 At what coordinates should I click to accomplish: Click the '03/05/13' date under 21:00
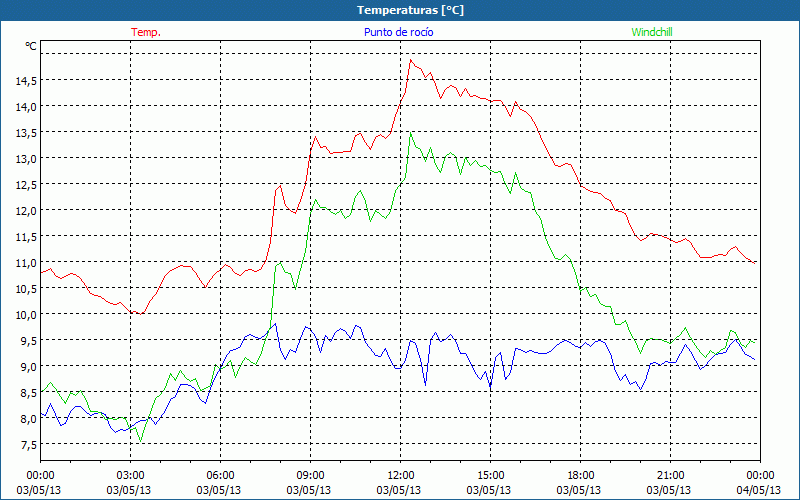(x=669, y=490)
